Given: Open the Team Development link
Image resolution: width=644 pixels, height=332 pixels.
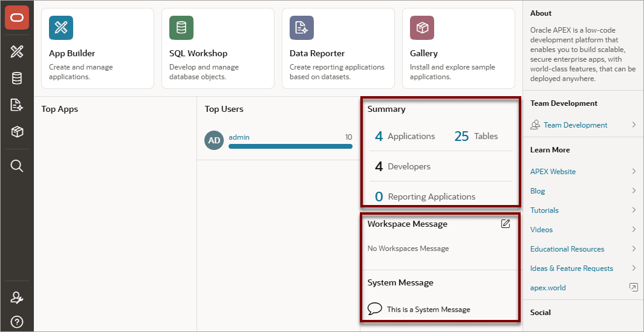Looking at the screenshot, I should (576, 125).
